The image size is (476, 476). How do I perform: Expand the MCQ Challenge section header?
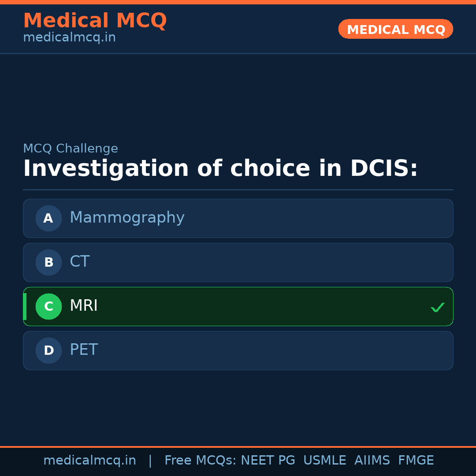pos(71,149)
